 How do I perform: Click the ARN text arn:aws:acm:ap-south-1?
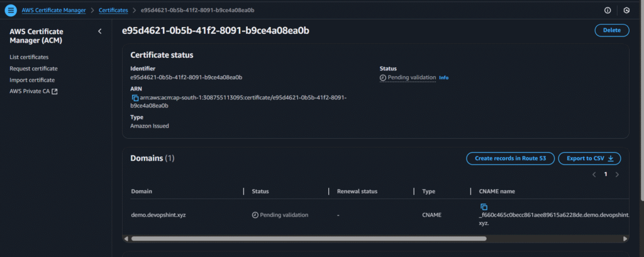point(240,102)
